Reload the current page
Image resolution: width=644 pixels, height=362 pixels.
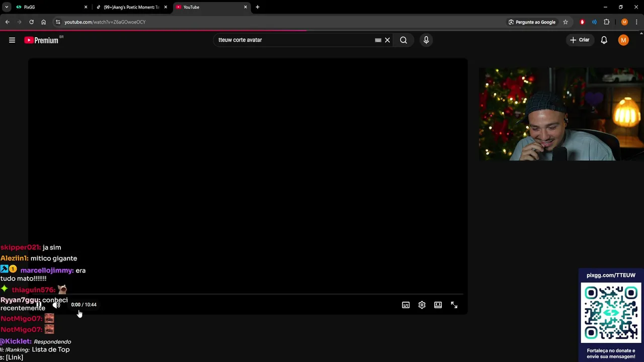pyautogui.click(x=31, y=22)
